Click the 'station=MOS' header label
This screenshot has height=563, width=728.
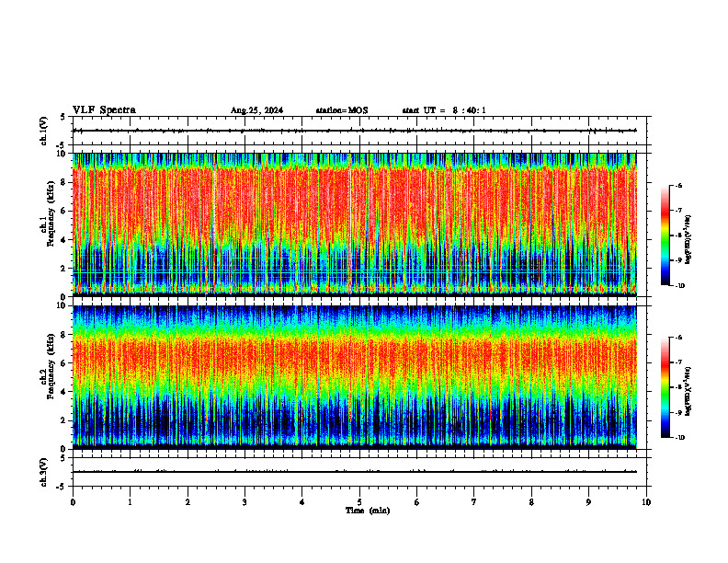[x=342, y=110]
